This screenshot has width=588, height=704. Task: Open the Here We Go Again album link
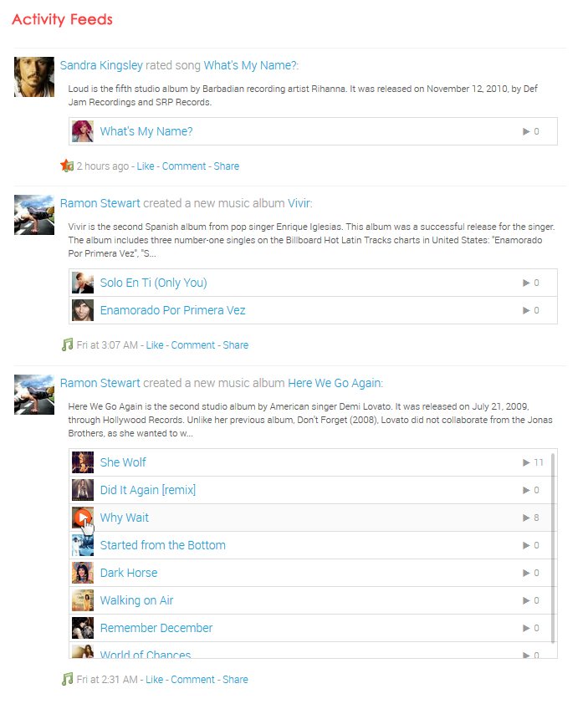click(x=335, y=383)
